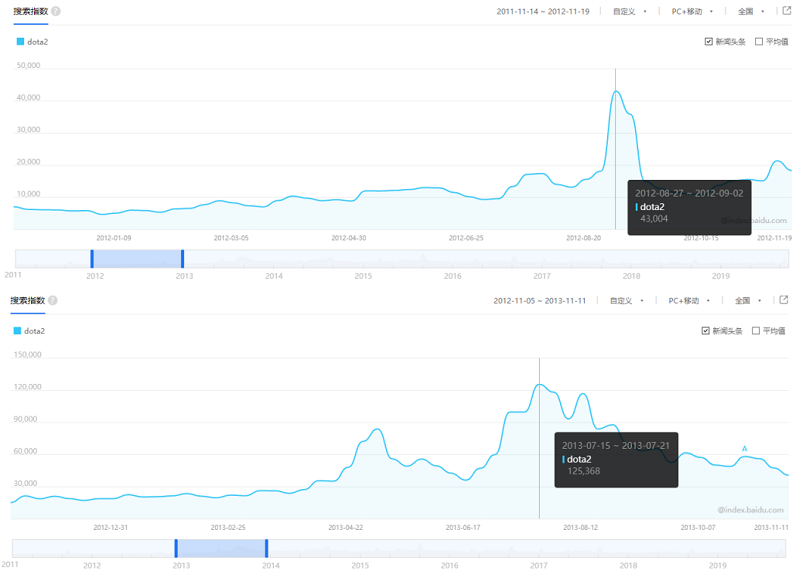The width and height of the screenshot is (800, 582).
Task: Check 平均值 checkbox in the 2012-2013 chart
Action: (x=756, y=331)
